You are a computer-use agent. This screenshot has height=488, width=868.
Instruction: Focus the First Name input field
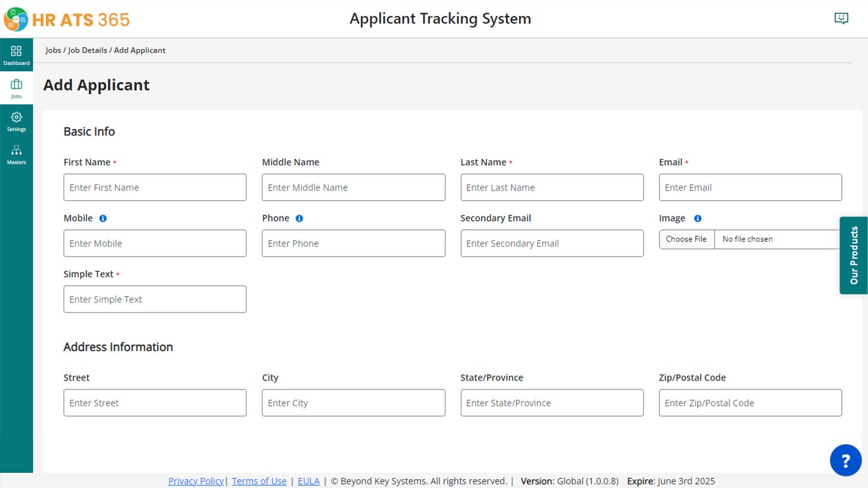coord(155,187)
